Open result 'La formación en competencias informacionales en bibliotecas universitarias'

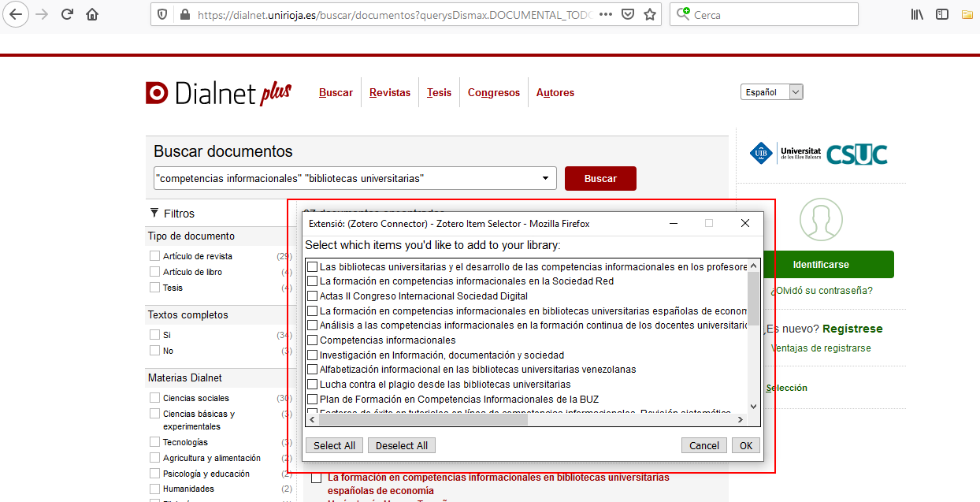coord(499,483)
